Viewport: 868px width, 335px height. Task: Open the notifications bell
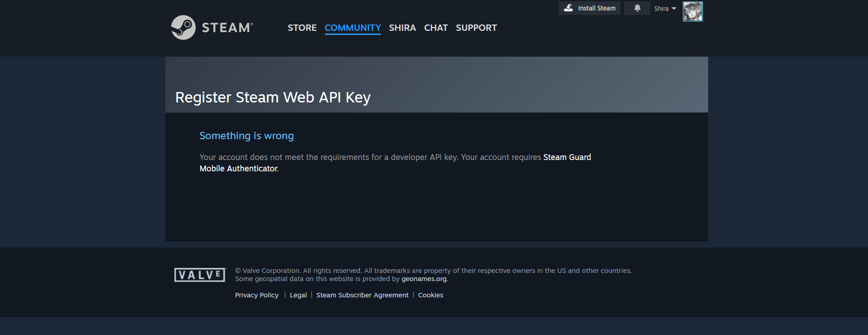coord(637,8)
